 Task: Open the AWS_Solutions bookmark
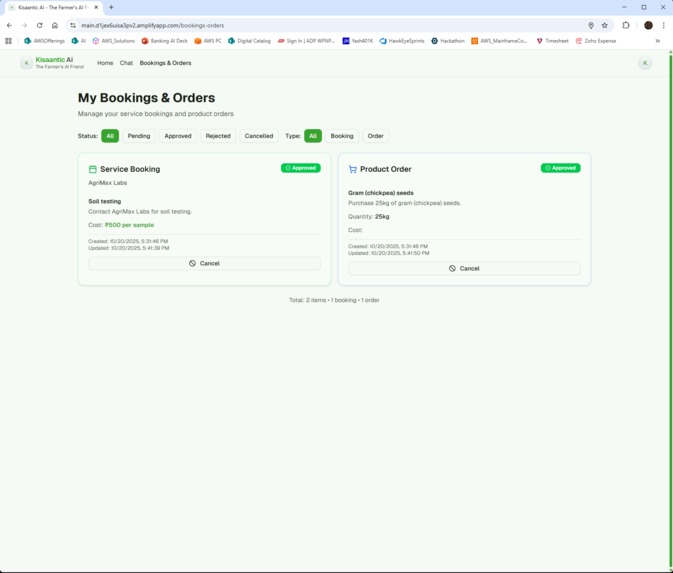(114, 41)
